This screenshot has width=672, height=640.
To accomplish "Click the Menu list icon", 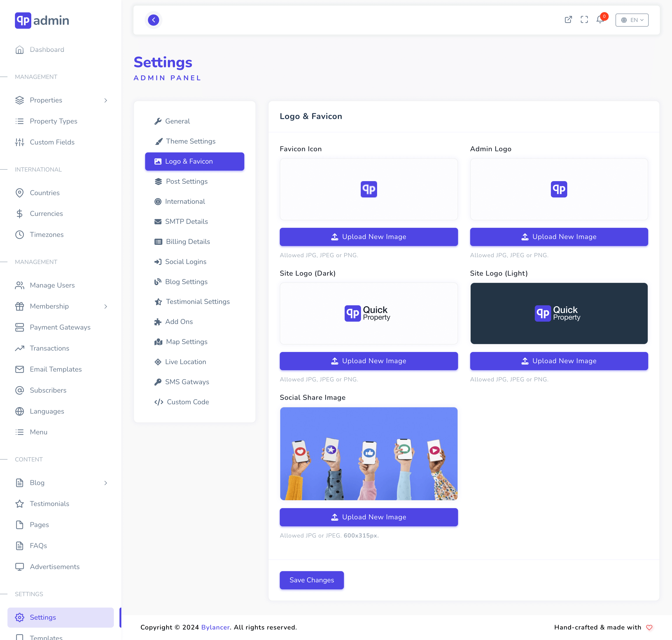I will click(x=20, y=432).
